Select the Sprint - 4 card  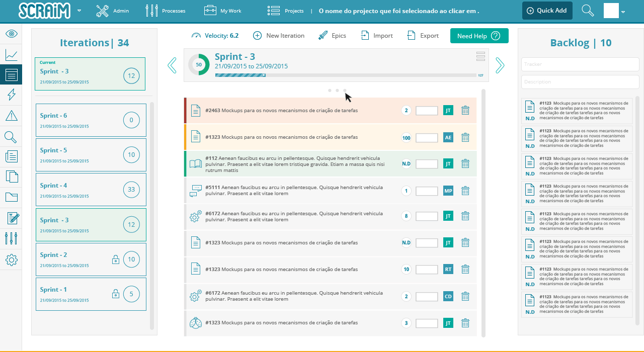(x=91, y=190)
